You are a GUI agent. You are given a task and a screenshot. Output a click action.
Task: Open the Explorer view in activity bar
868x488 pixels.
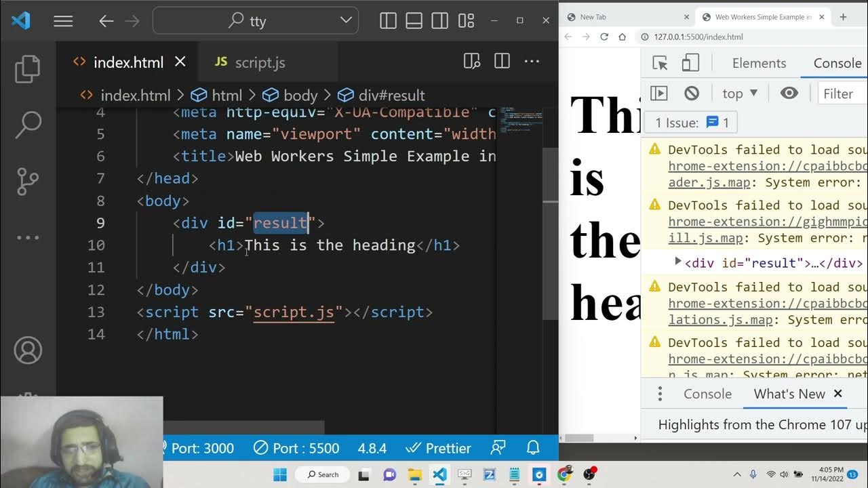28,68
